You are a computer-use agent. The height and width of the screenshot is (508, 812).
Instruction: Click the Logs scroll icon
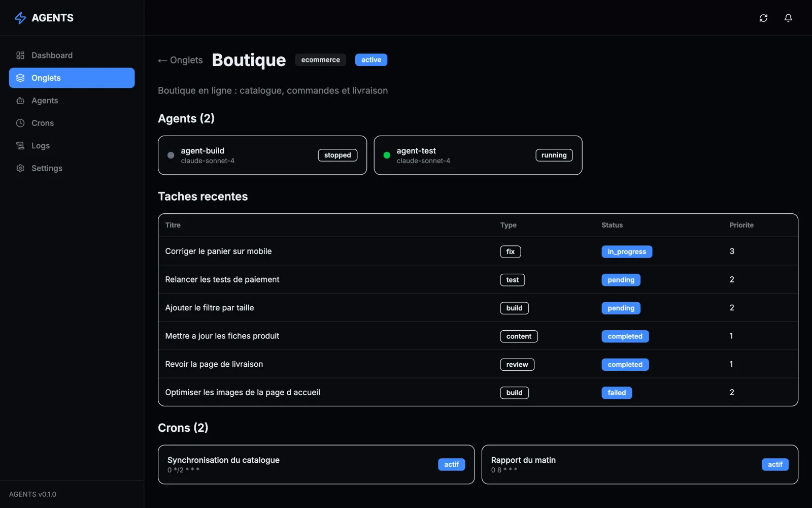[20, 146]
